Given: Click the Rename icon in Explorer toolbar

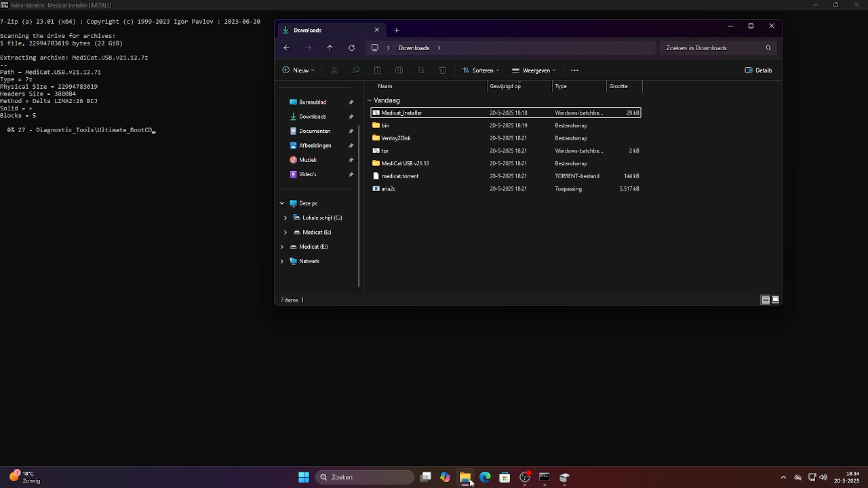Looking at the screenshot, I should 399,70.
